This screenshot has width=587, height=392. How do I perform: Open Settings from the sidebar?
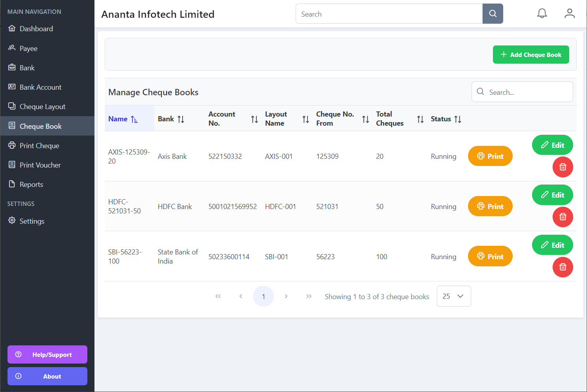coord(47,221)
